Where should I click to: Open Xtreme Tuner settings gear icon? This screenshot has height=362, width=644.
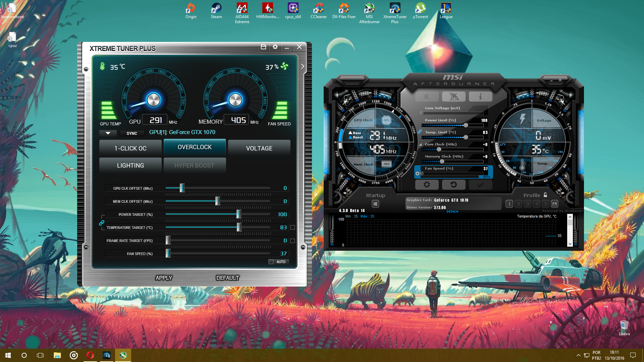275,47
